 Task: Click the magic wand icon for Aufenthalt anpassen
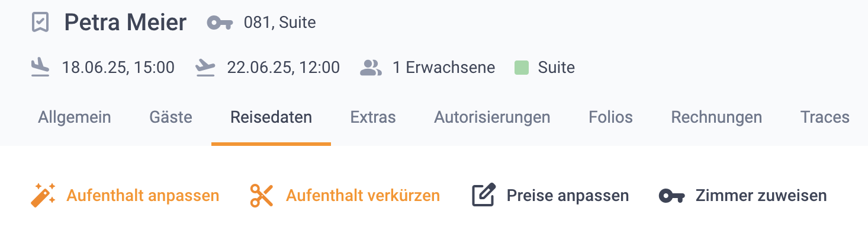tap(43, 195)
